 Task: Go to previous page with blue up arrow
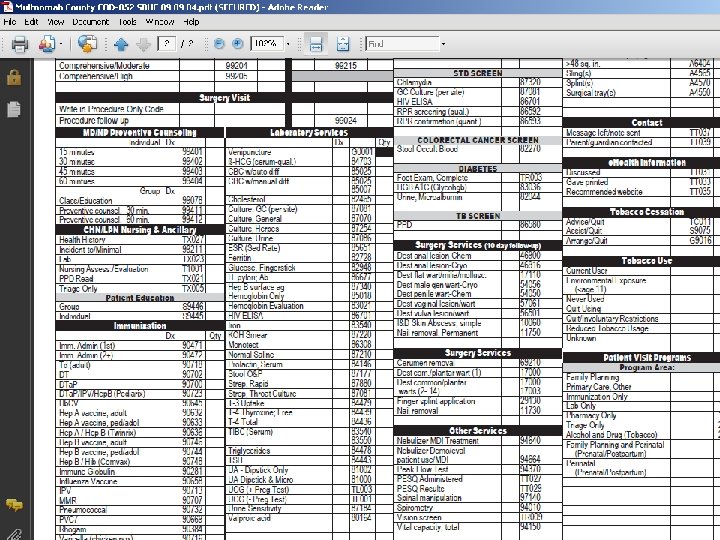(121, 45)
